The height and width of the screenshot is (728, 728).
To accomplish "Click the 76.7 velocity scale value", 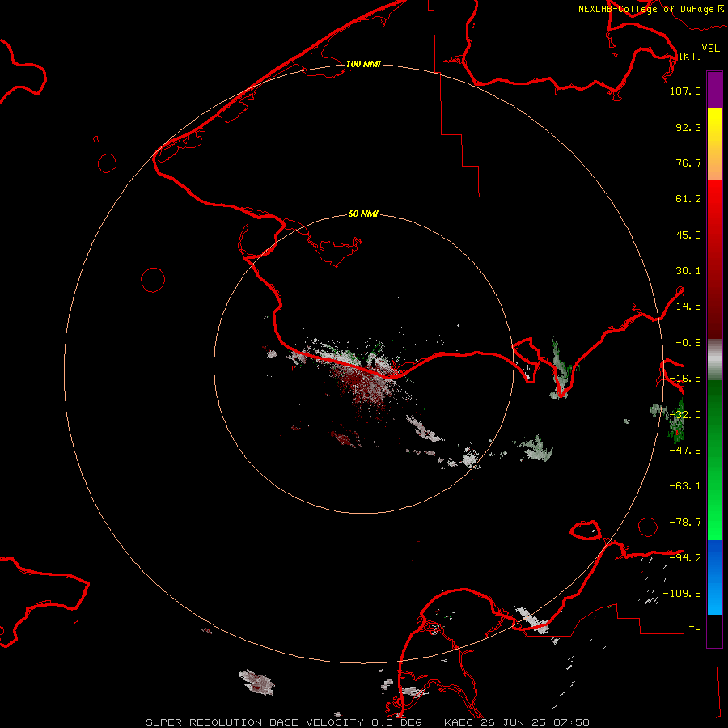I will (x=688, y=163).
